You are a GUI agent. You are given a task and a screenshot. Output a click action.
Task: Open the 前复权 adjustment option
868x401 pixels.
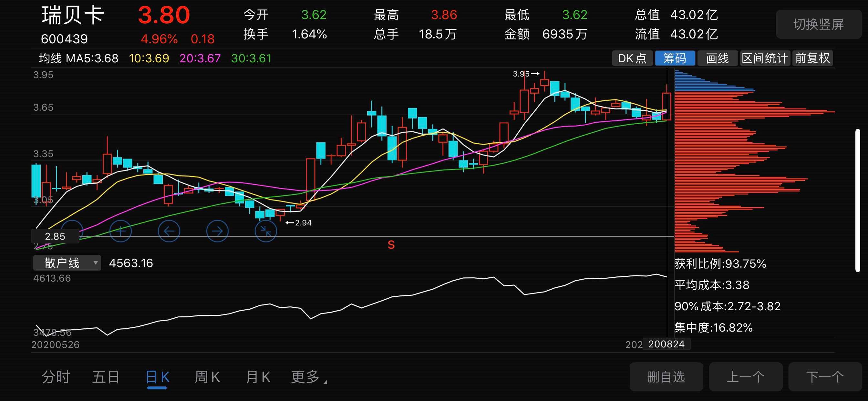pos(812,58)
